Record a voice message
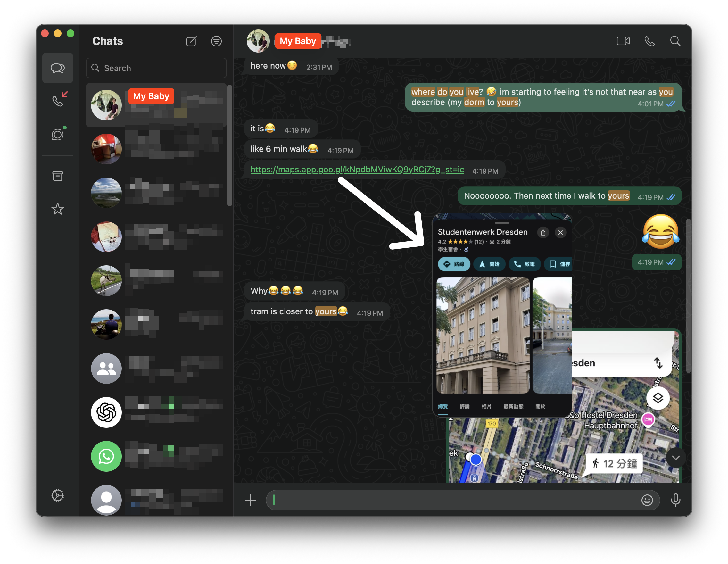Screen dimensions: 728x564 tap(675, 500)
